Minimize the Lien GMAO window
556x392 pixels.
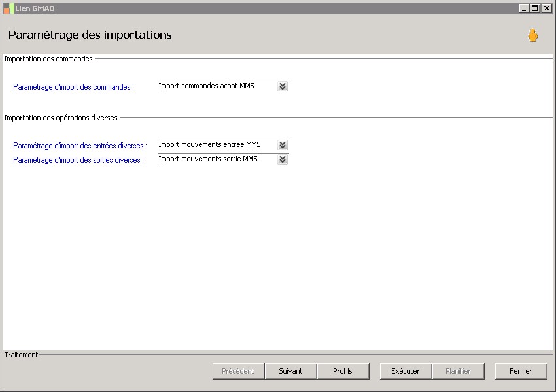click(x=524, y=8)
